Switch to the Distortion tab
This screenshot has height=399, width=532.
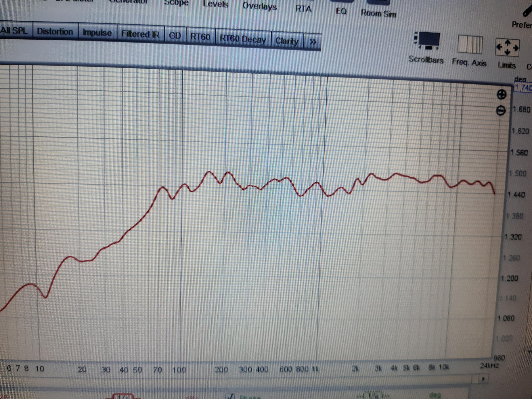(55, 32)
